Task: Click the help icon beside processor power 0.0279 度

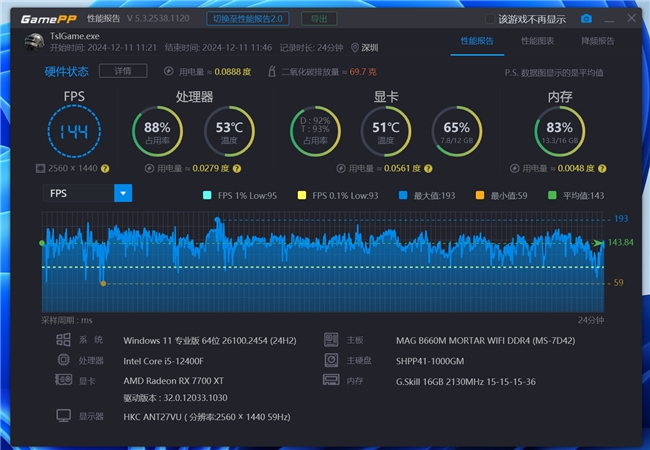Action: tap(237, 169)
